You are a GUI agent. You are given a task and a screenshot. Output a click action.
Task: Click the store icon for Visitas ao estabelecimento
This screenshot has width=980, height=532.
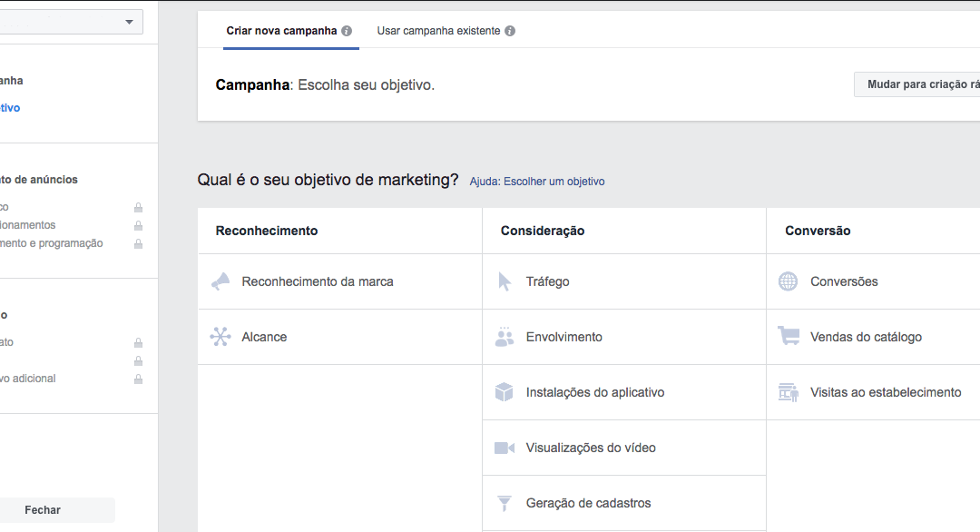[x=789, y=392]
